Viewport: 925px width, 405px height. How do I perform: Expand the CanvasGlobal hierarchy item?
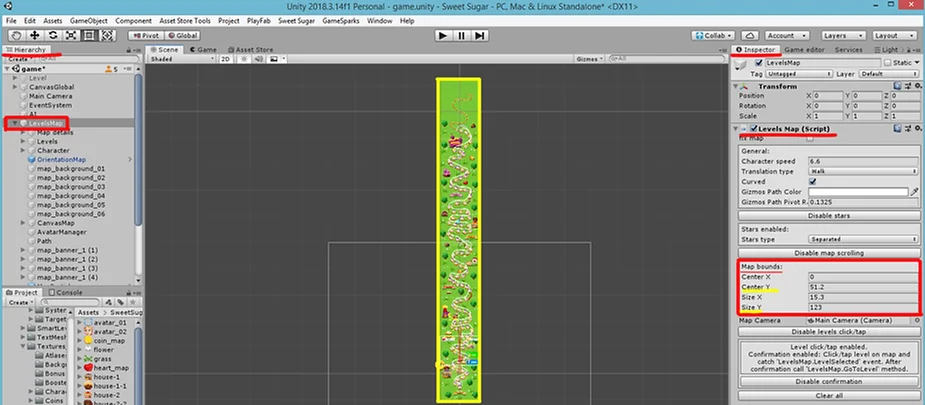coord(23,87)
